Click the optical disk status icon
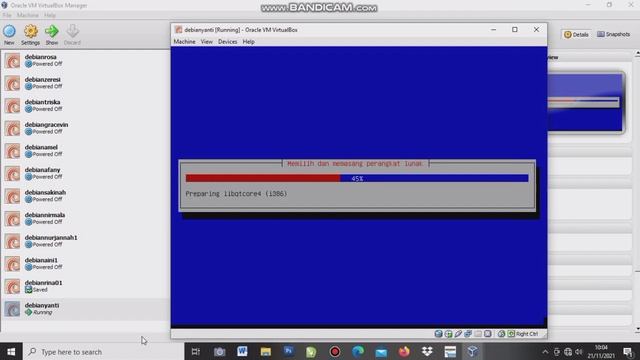 [448, 334]
